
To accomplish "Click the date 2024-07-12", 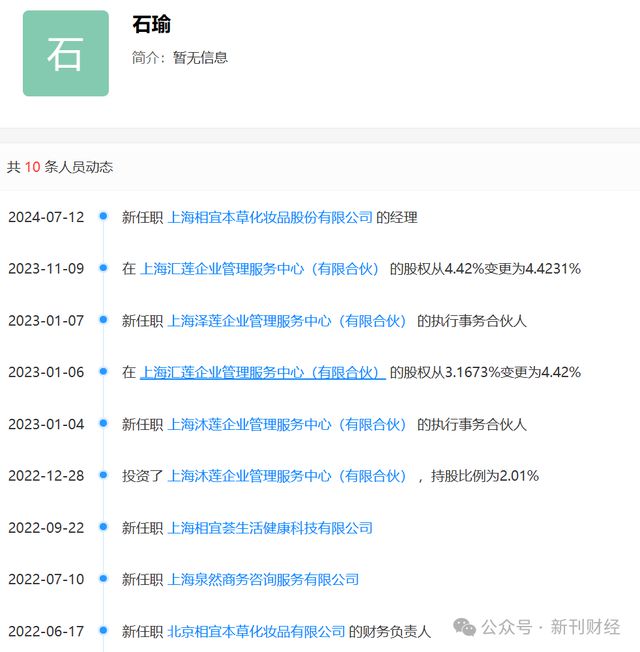I will click(46, 217).
